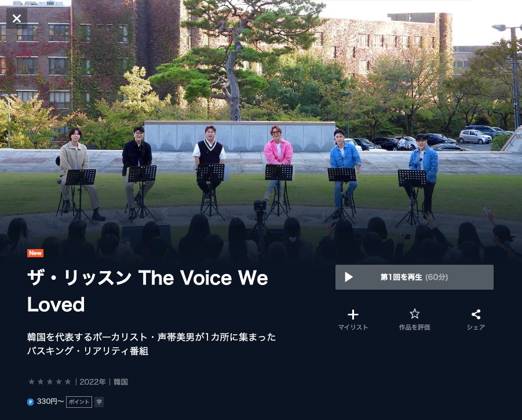Click the first star in rating row
522x420 pixels.
pyautogui.click(x=31, y=382)
